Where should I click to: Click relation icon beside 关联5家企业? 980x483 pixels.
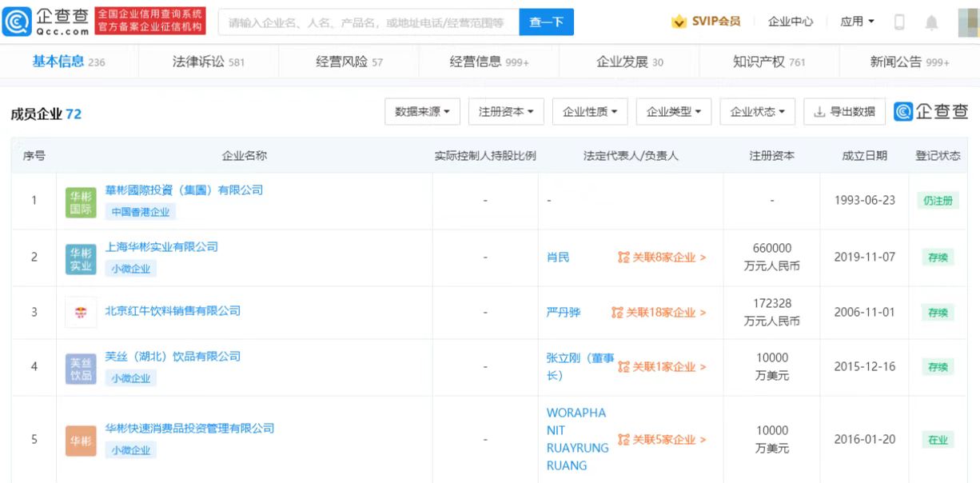click(623, 440)
